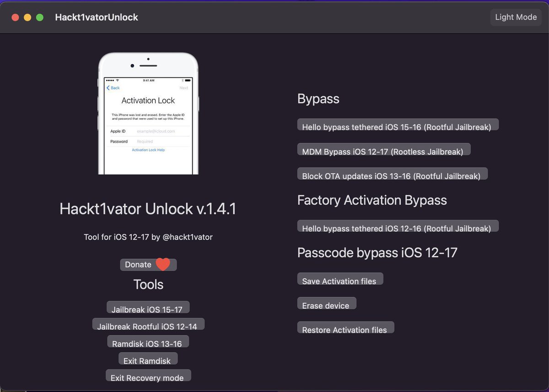Open Ramdisk iOS 13-16 tool
The height and width of the screenshot is (392, 549).
(148, 342)
